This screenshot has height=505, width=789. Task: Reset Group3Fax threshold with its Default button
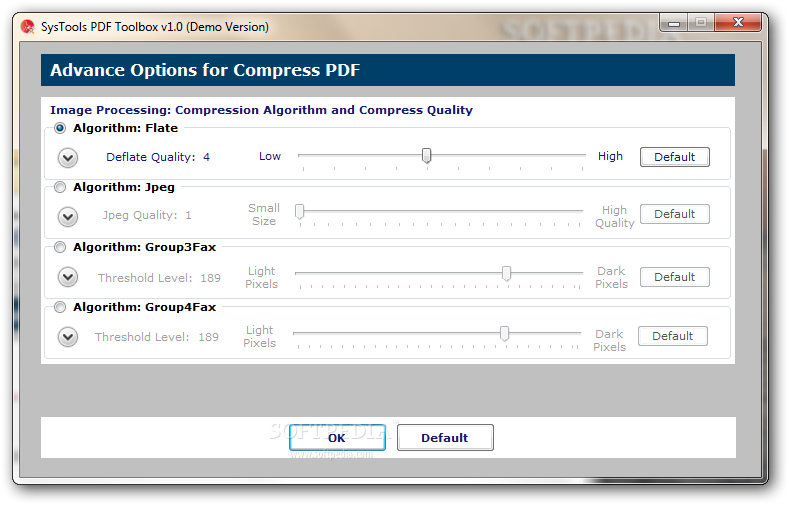[x=675, y=277]
